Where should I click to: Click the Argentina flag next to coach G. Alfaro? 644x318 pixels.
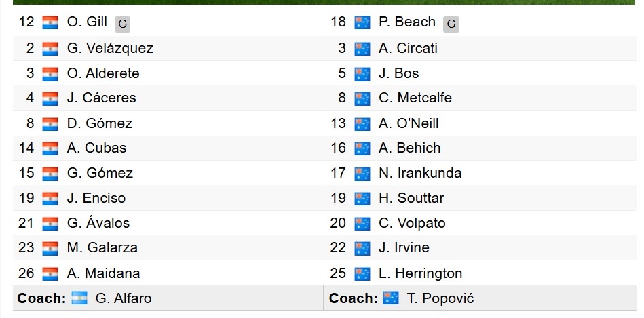[79, 298]
